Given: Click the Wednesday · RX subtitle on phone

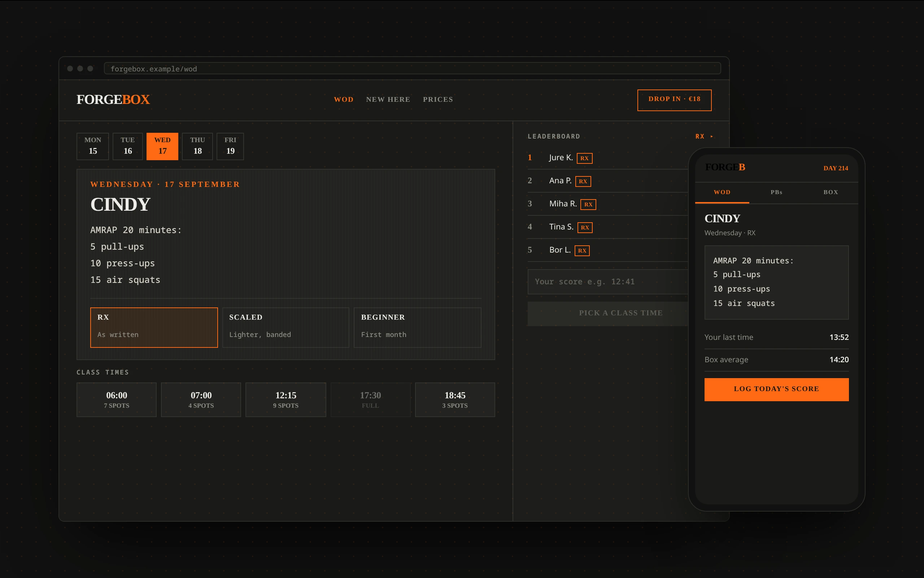Looking at the screenshot, I should tap(730, 233).
